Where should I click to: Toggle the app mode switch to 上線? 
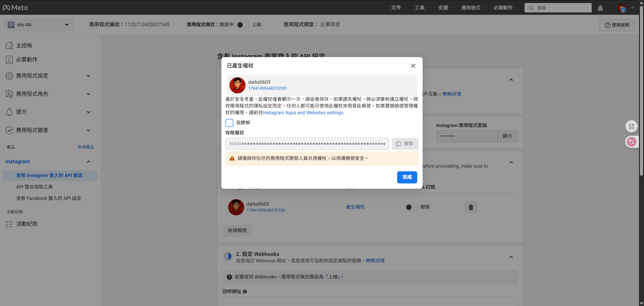point(243,25)
